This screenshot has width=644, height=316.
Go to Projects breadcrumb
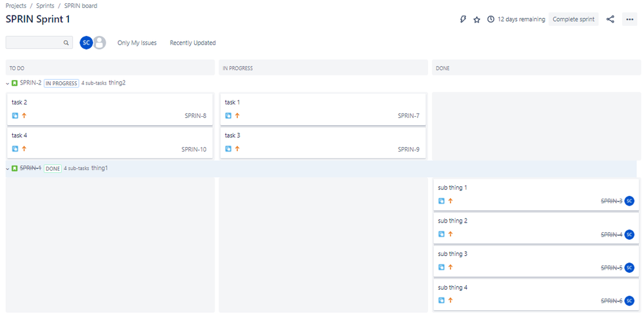[x=16, y=6]
